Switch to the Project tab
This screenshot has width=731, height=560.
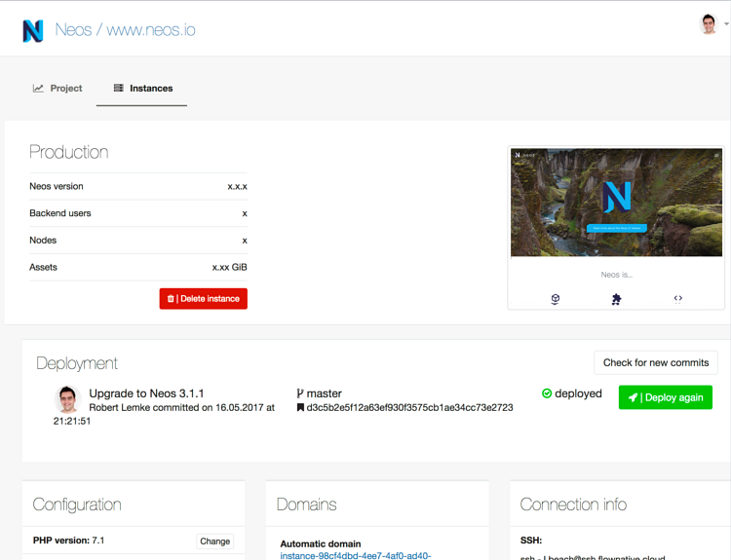58,88
